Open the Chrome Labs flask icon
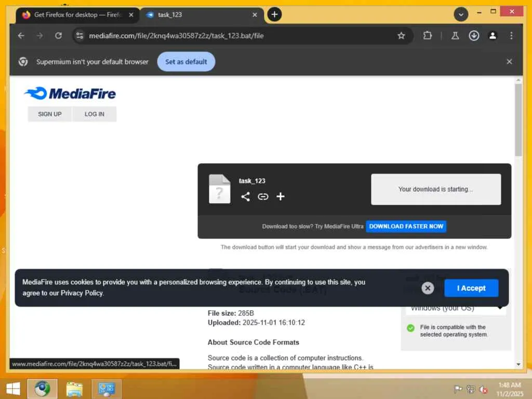This screenshot has height=399, width=532. (455, 36)
